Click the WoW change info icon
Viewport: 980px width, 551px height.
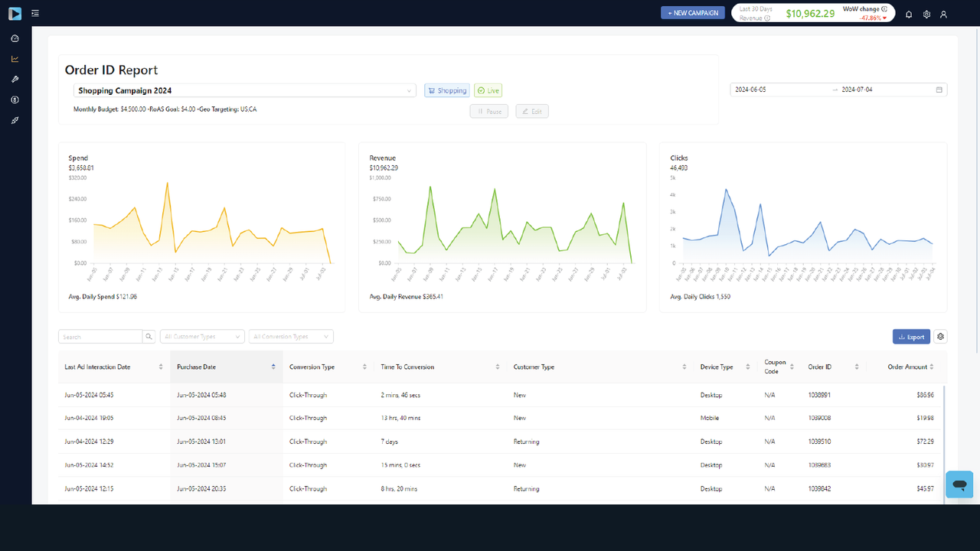coord(884,9)
